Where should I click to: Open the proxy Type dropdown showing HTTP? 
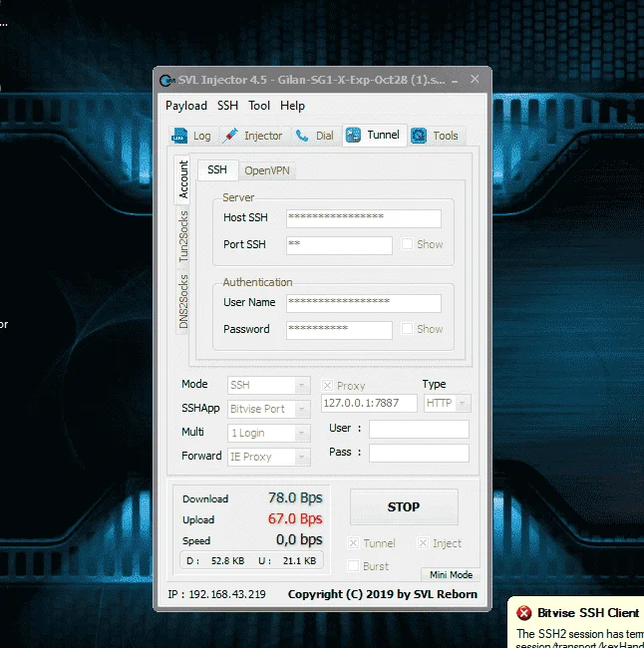click(x=448, y=403)
